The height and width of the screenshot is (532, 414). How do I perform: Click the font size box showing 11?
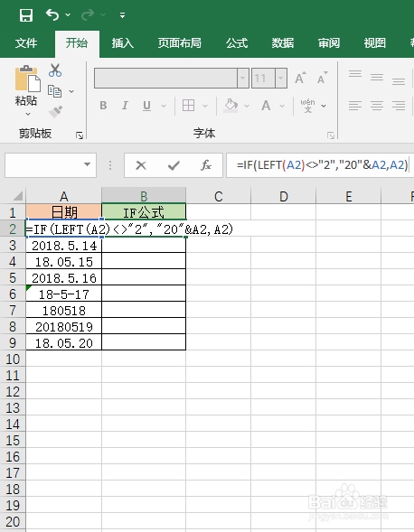click(x=264, y=78)
